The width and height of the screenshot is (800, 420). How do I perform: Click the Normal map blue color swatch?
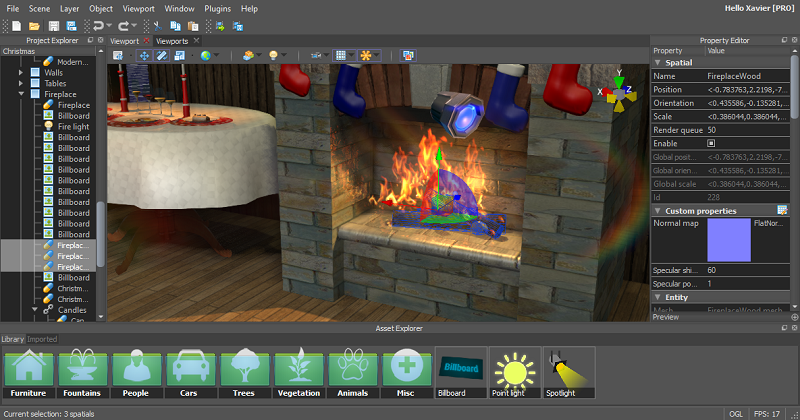pyautogui.click(x=727, y=241)
